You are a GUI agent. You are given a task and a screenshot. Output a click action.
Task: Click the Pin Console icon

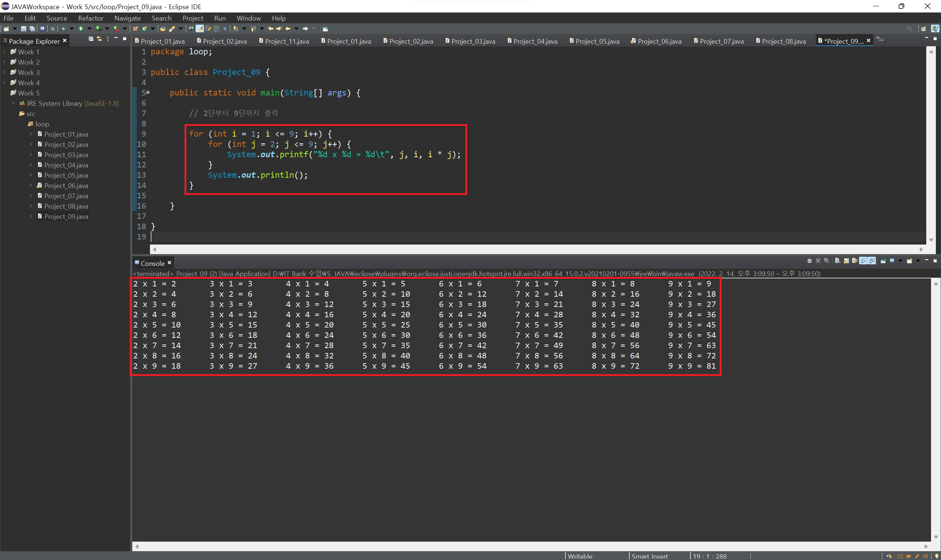883,261
